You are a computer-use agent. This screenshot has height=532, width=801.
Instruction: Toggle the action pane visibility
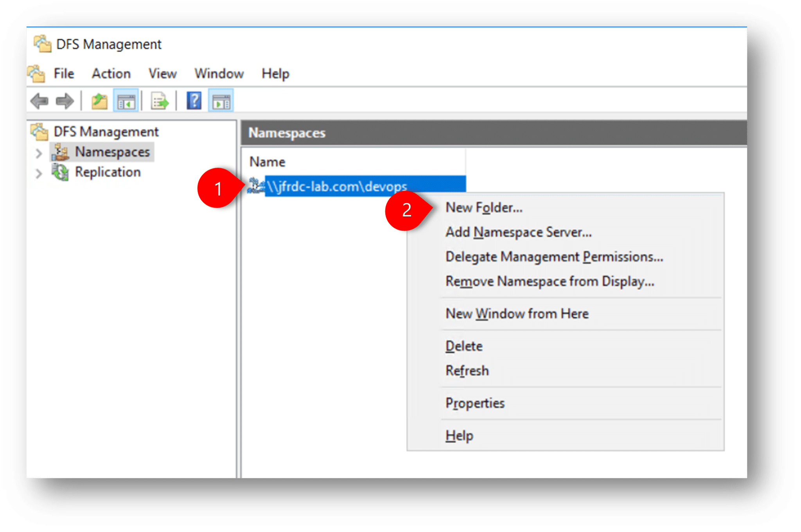[x=221, y=100]
